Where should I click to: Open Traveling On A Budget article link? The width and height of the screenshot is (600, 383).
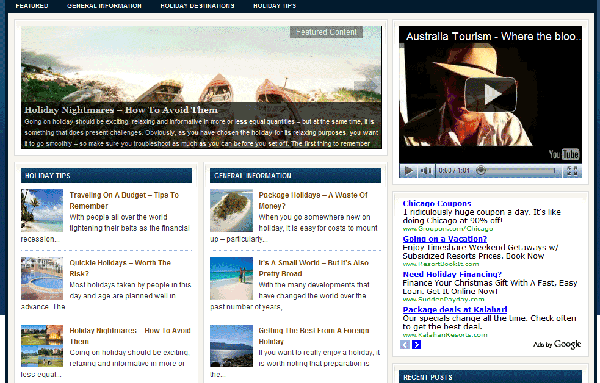click(124, 200)
